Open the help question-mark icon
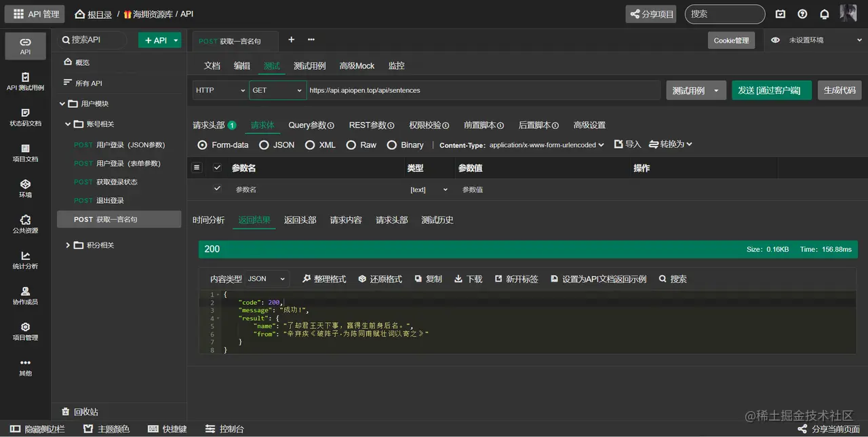868x437 pixels. click(x=802, y=14)
